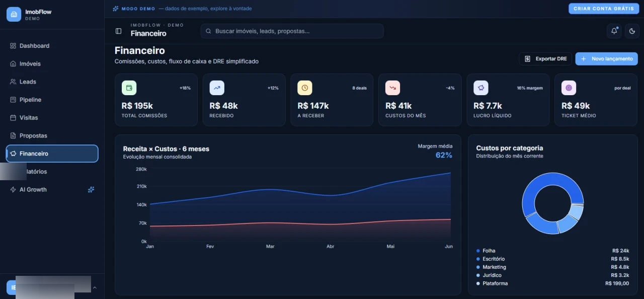Click the Total Comissões wallet icon
The height and width of the screenshot is (299, 644).
pos(129,88)
